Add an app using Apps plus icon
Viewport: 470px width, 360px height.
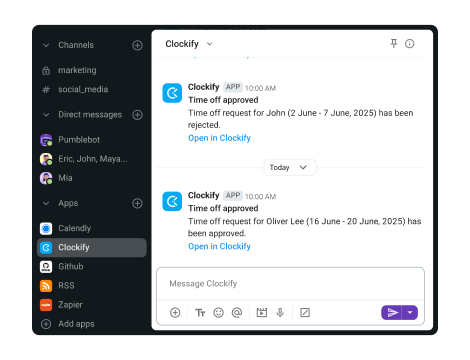coord(137,203)
